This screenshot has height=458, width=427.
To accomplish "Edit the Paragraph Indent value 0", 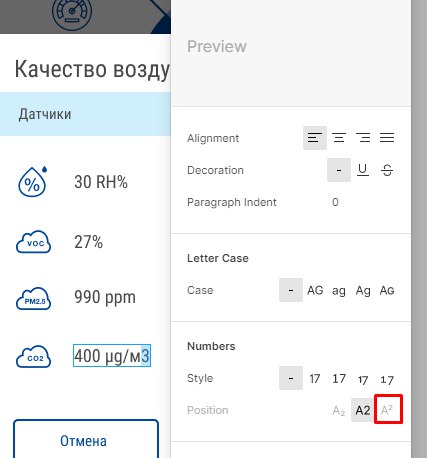I will (335, 202).
